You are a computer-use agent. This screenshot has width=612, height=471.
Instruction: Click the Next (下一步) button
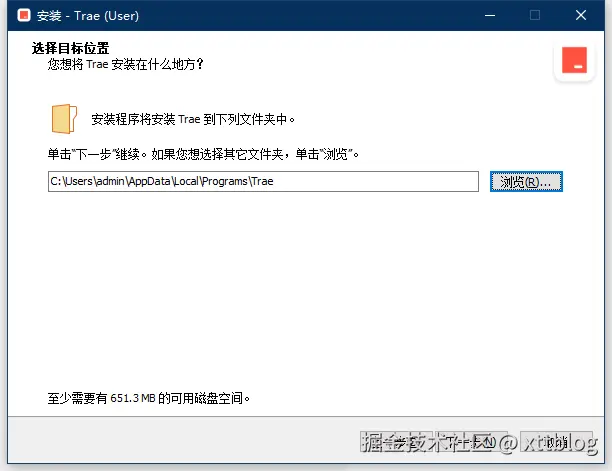point(471,442)
